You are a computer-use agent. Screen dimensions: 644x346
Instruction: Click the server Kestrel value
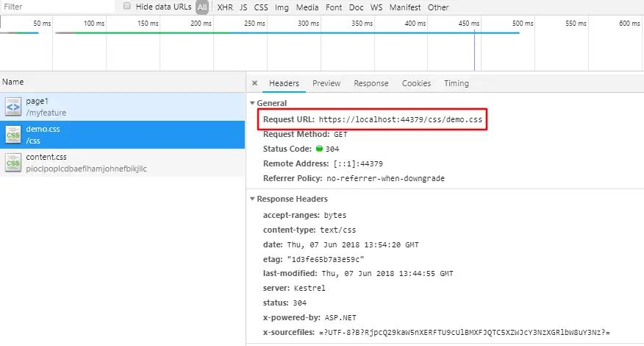click(310, 288)
